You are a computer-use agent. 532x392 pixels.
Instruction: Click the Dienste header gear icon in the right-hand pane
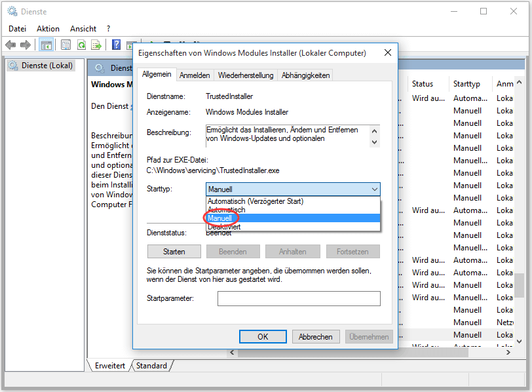point(100,68)
